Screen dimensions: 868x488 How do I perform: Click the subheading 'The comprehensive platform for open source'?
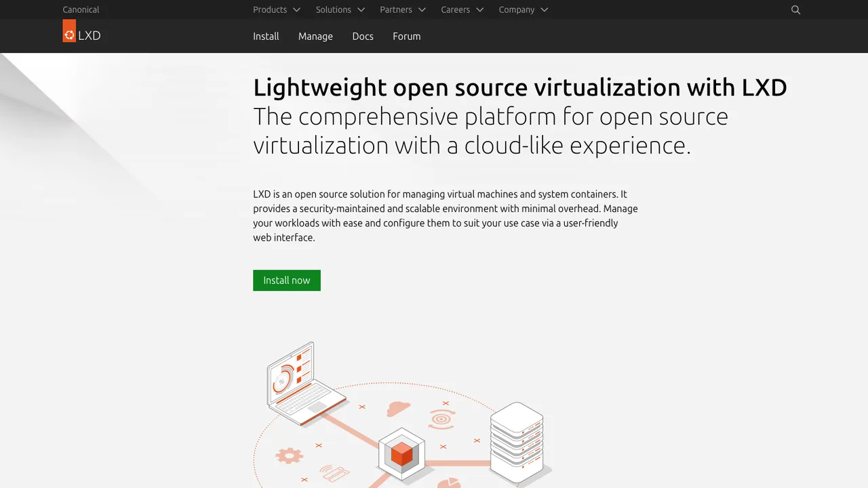[x=490, y=117]
